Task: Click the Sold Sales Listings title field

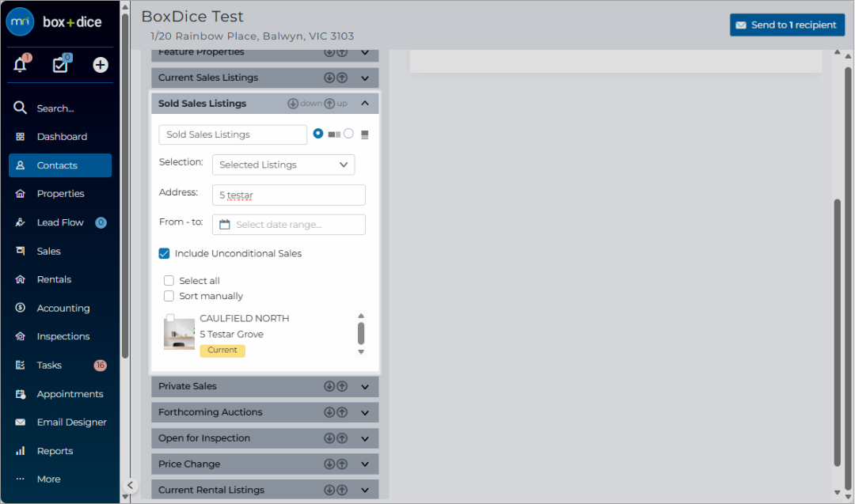Action: (233, 135)
